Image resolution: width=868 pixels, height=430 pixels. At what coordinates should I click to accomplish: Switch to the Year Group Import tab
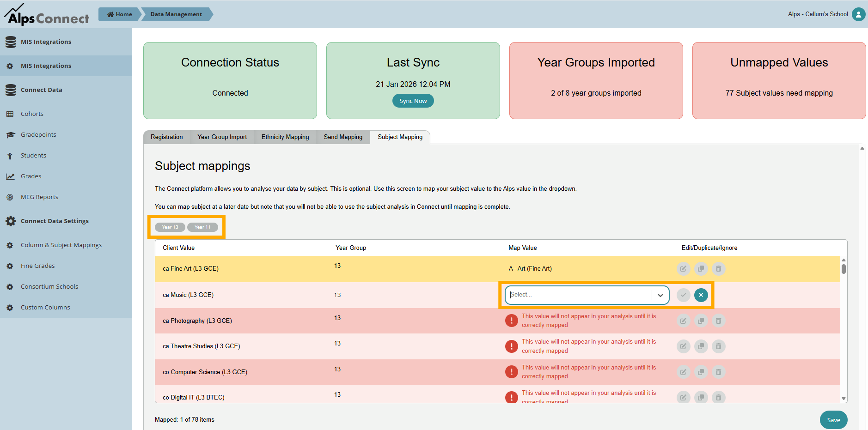[x=222, y=137]
